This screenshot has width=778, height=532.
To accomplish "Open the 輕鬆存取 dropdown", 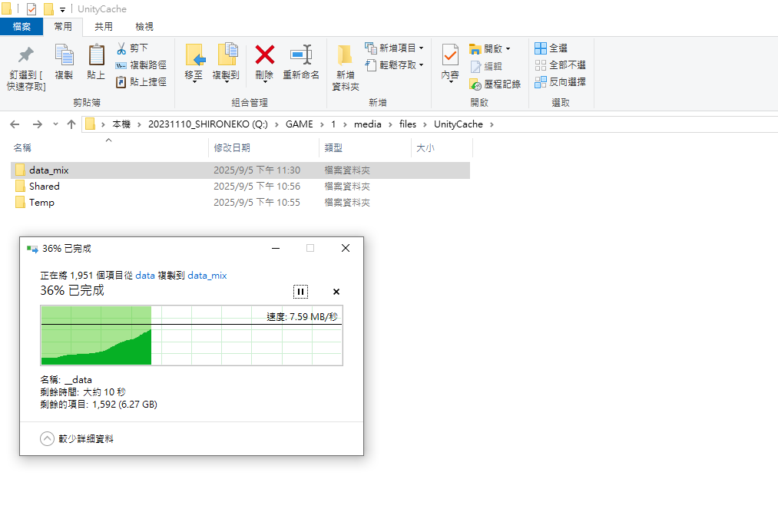I will pos(395,65).
